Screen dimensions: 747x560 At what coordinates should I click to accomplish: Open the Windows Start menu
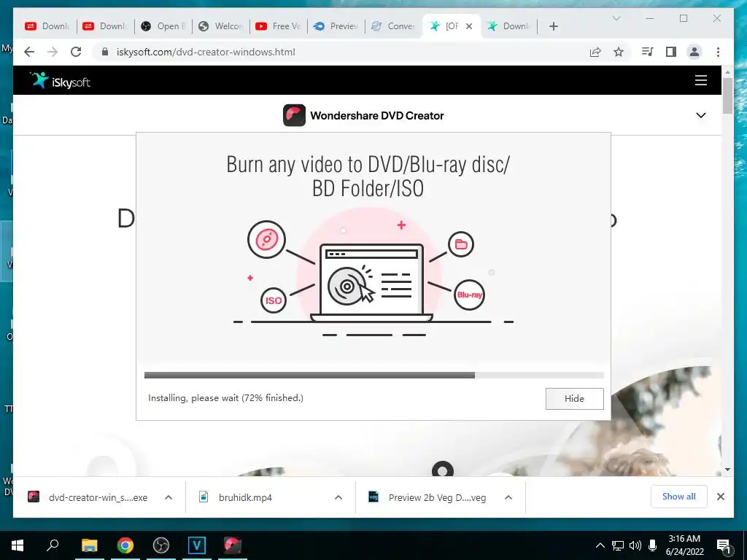(18, 545)
